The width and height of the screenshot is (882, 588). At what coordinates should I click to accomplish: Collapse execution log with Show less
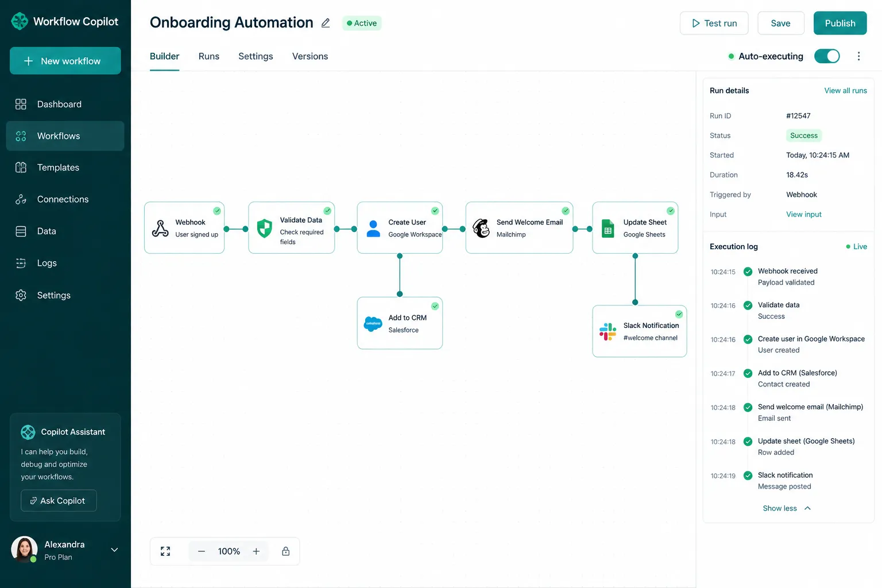(x=787, y=508)
